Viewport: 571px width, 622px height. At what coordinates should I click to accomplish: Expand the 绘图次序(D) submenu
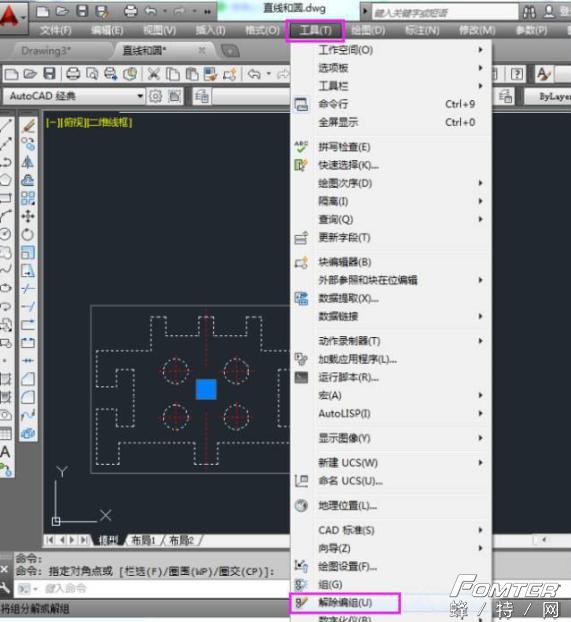point(391,183)
